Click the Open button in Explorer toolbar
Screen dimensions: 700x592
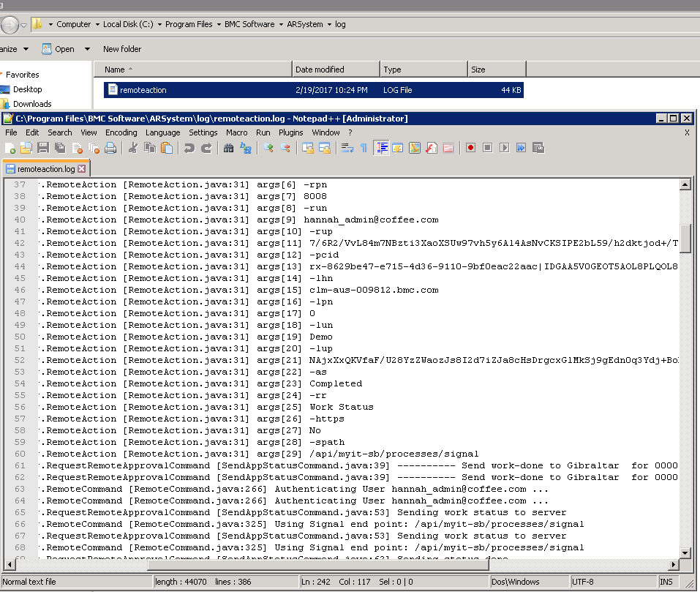pos(59,49)
